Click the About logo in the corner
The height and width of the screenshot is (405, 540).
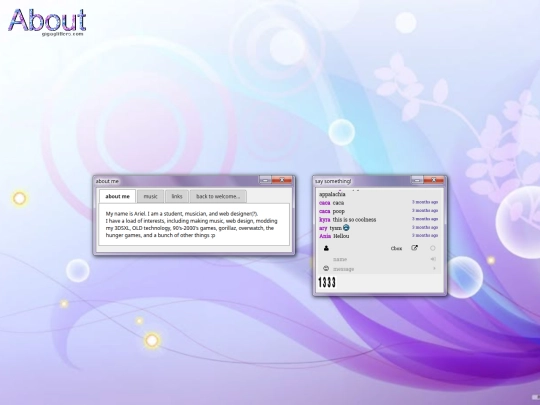[x=47, y=22]
